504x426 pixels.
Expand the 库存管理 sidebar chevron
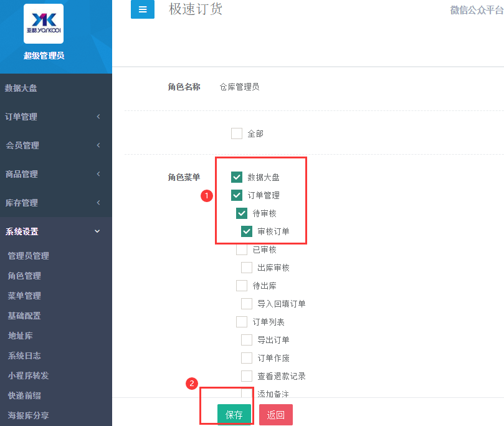pos(98,202)
